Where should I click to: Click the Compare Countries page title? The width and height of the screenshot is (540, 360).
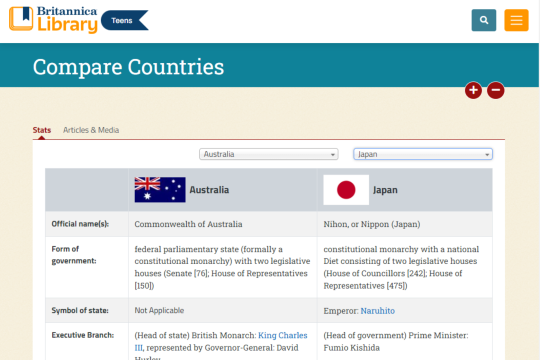click(x=128, y=67)
